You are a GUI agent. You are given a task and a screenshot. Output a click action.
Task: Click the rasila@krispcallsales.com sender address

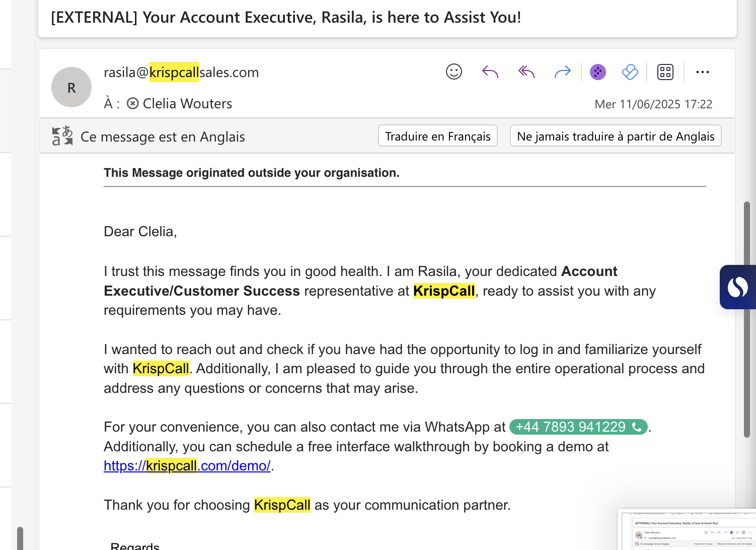[x=181, y=72]
